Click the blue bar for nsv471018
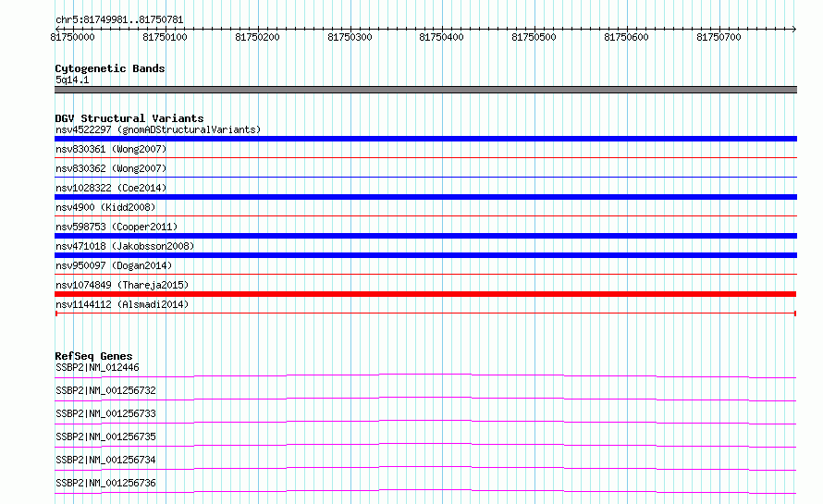The width and height of the screenshot is (823, 504). (x=425, y=255)
